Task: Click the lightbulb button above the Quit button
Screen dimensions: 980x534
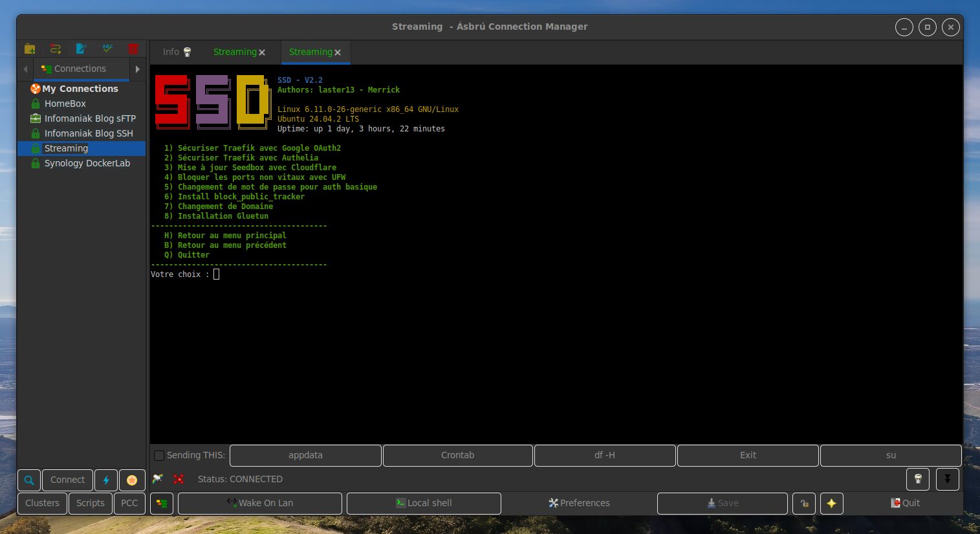Action: 918,480
